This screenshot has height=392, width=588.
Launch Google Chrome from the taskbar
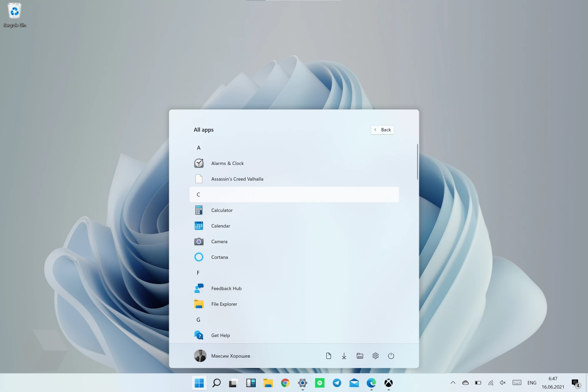point(285,383)
